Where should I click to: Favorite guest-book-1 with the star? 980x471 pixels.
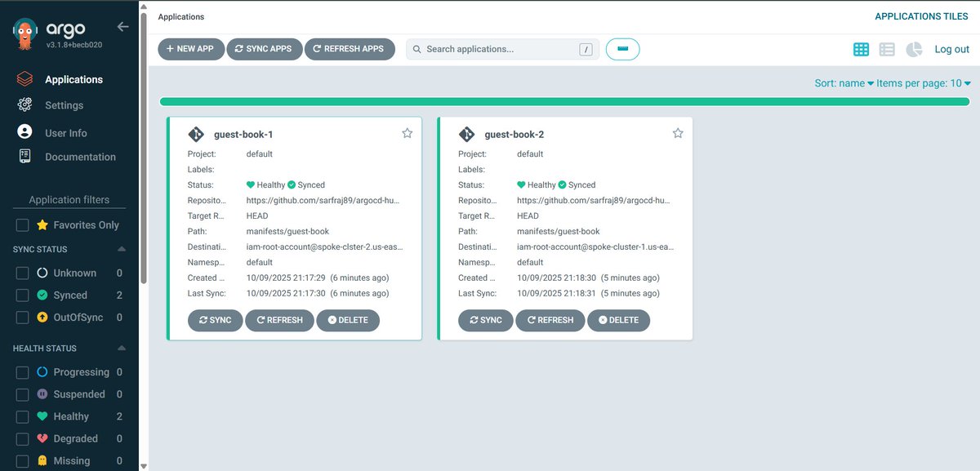407,133
